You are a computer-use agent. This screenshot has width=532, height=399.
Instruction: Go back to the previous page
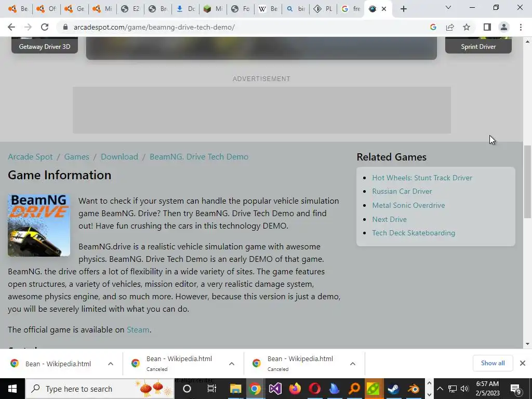(11, 27)
